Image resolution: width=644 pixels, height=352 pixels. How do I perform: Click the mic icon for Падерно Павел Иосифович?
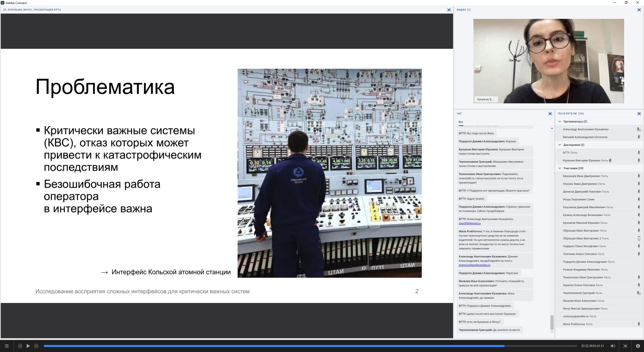click(639, 246)
